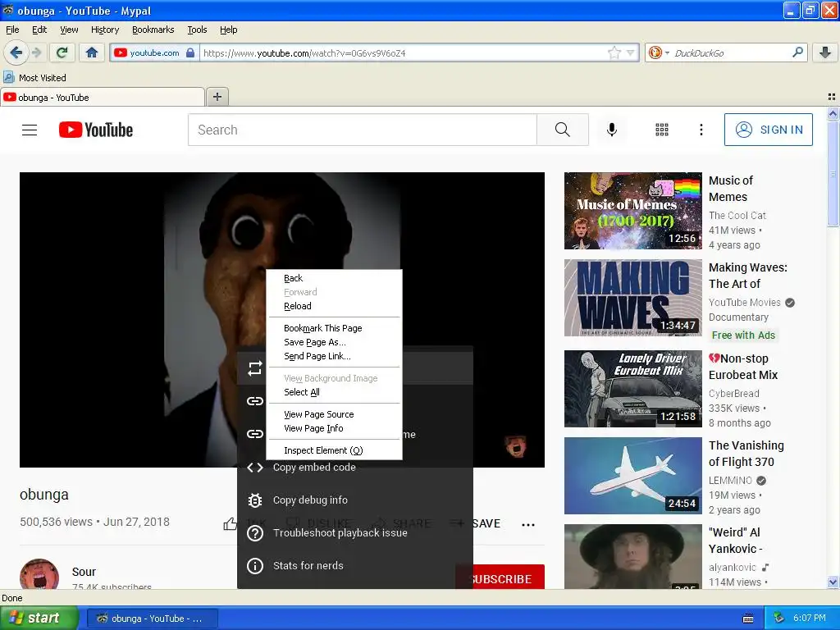Click the bug icon for debug info
This screenshot has height=630, width=840.
pyautogui.click(x=255, y=500)
